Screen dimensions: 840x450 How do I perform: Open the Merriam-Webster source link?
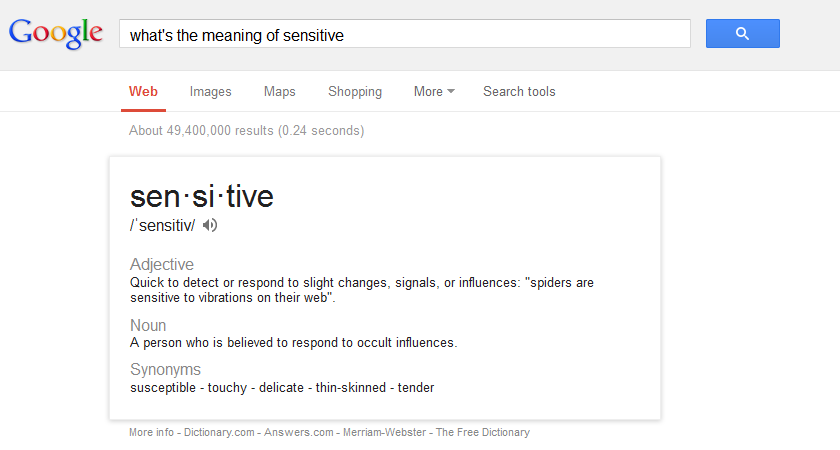point(385,433)
